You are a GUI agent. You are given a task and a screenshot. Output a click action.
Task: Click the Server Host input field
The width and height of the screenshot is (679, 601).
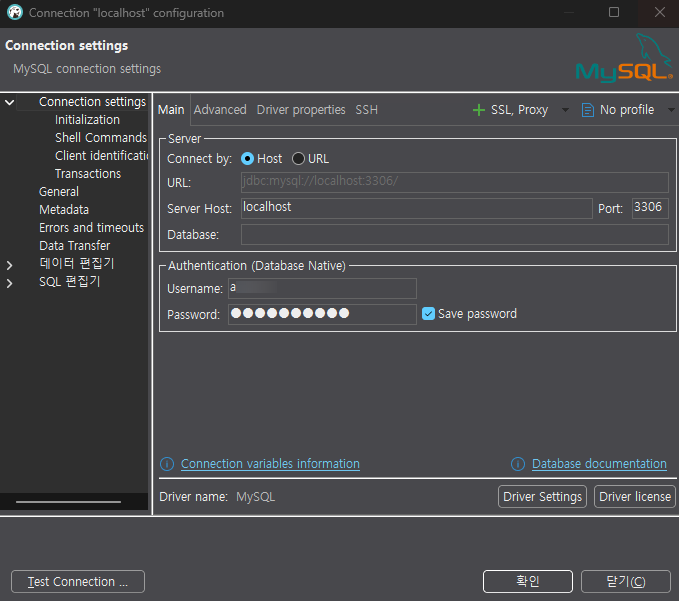tap(417, 208)
